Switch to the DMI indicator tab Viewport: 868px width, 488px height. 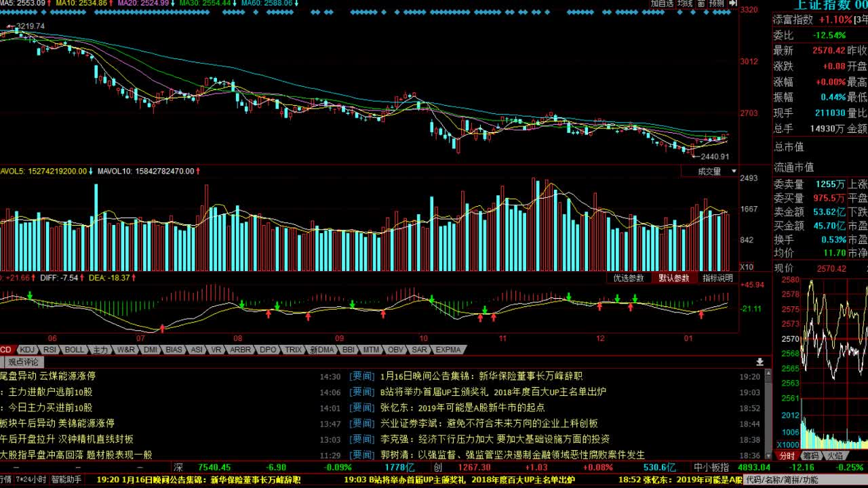click(x=151, y=350)
